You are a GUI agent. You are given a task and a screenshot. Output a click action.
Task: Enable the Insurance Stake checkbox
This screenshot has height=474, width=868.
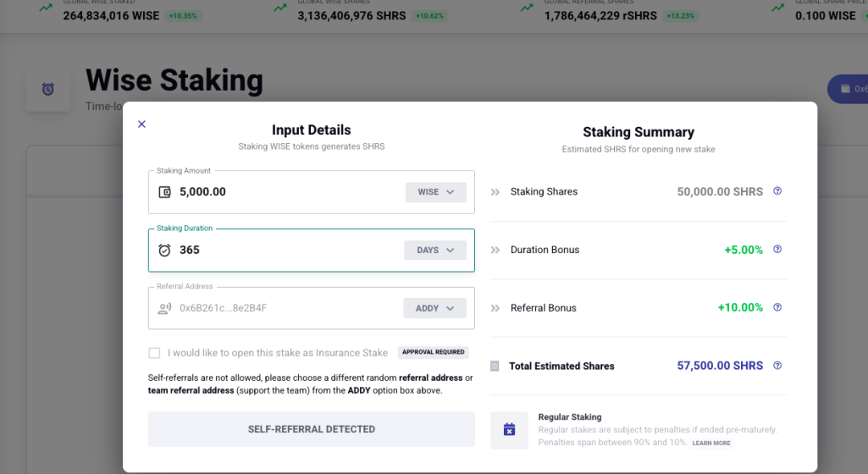pyautogui.click(x=154, y=353)
